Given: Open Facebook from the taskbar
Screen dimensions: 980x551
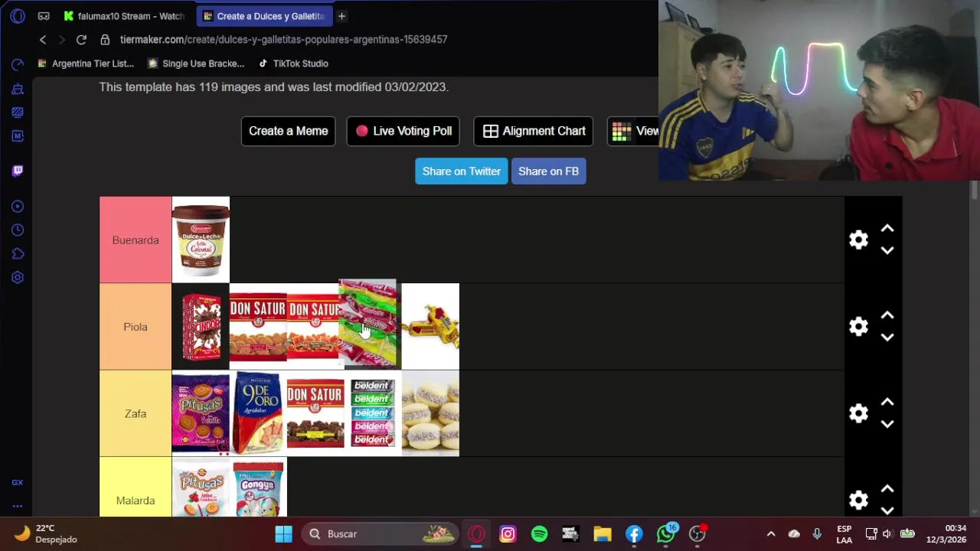Looking at the screenshot, I should 634,534.
